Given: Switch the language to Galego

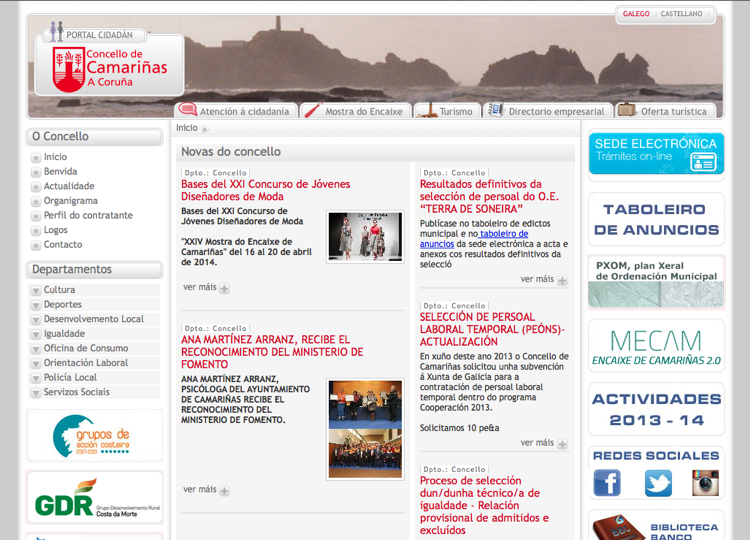Looking at the screenshot, I should (x=636, y=14).
